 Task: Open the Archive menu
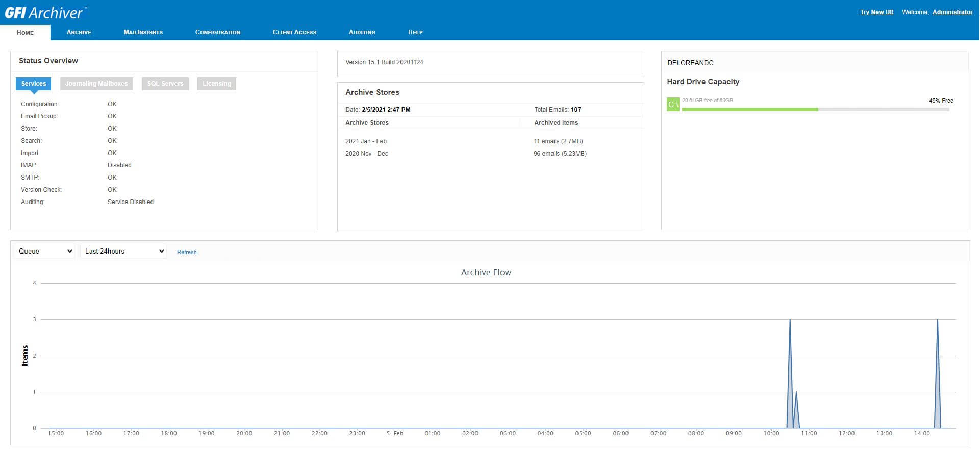pos(79,32)
